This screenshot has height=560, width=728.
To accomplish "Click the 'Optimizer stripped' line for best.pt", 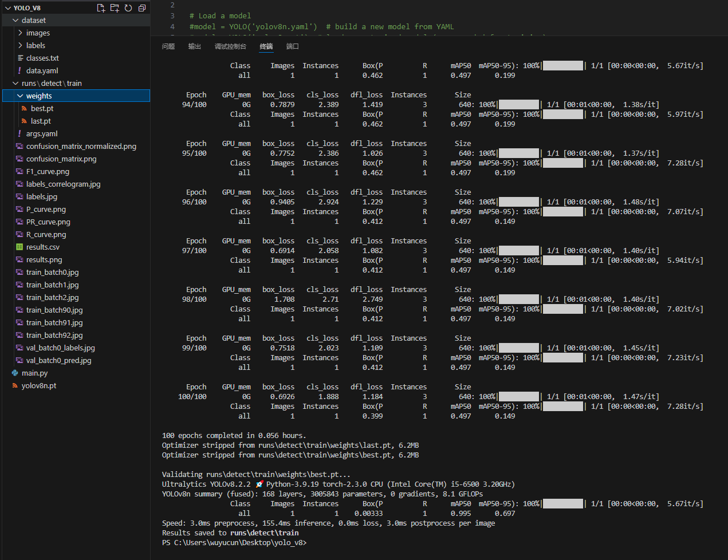I will pyautogui.click(x=290, y=455).
